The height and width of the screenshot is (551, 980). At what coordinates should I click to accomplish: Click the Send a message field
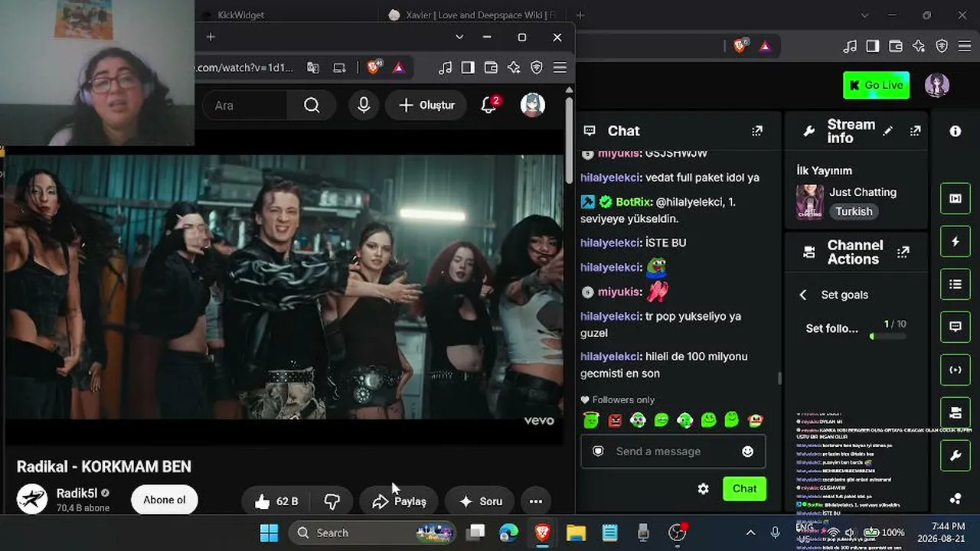coord(673,452)
